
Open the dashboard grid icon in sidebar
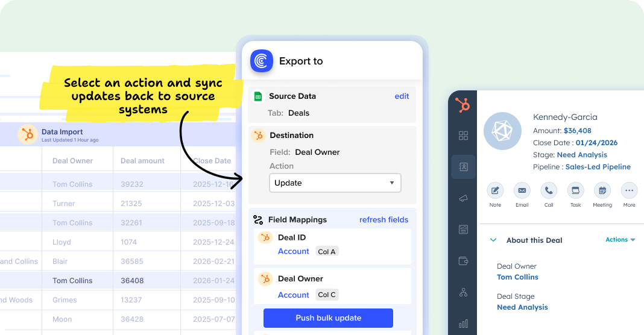463,136
